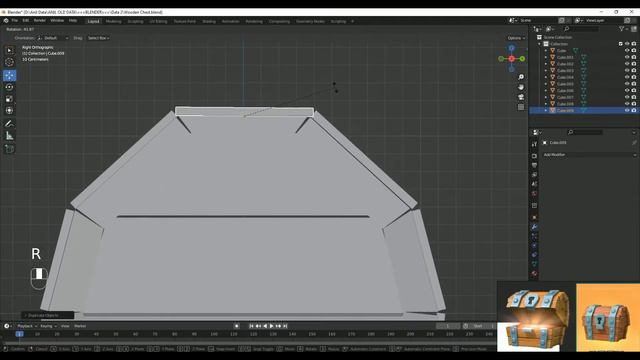Viewport: 640px width, 360px height.
Task: Click the properties editor search field
Action: 585,132
